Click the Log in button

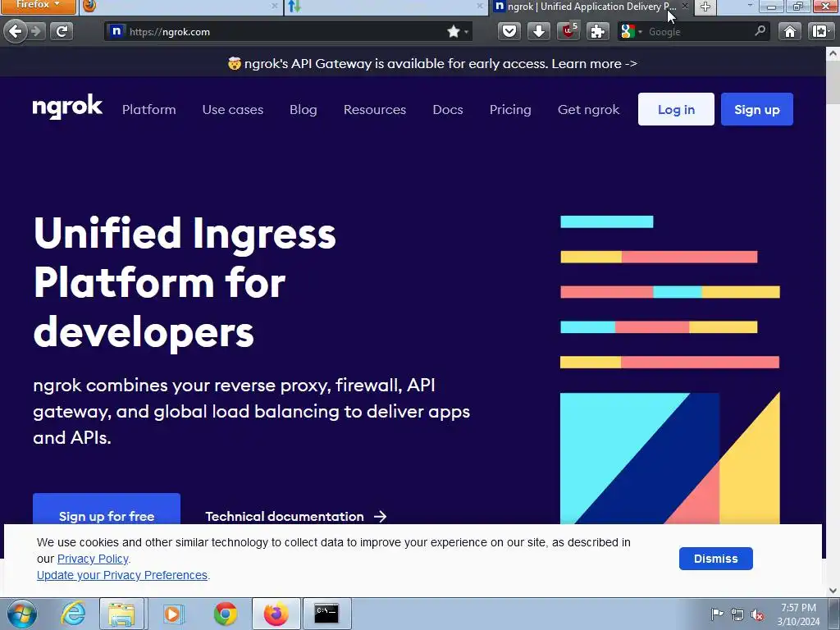tap(676, 109)
